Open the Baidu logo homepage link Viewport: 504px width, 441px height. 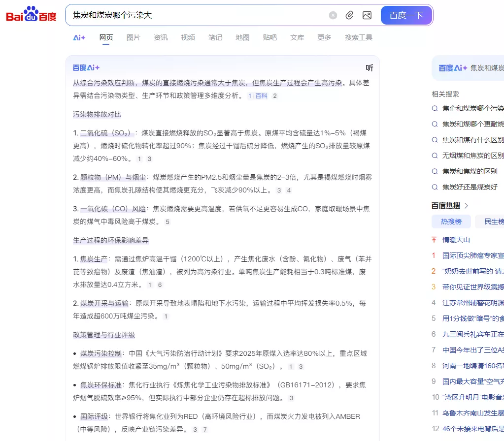31,14
